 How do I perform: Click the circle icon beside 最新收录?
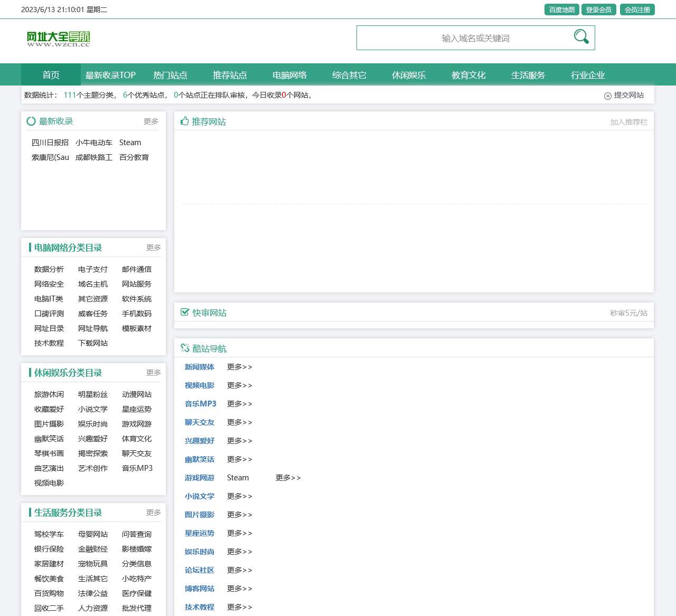pyautogui.click(x=31, y=121)
